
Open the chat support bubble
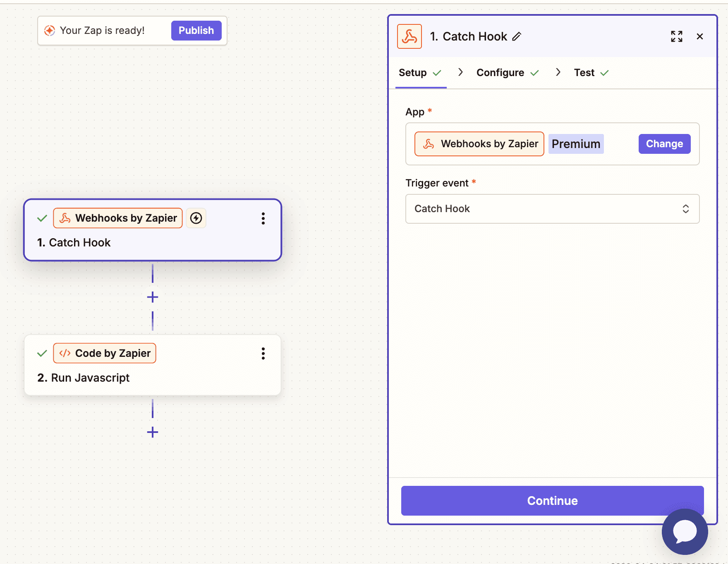[685, 532]
